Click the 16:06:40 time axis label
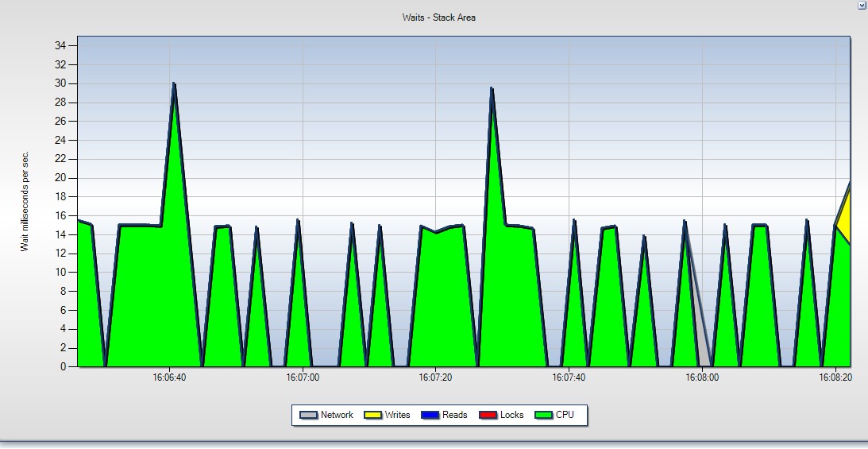 (x=169, y=377)
